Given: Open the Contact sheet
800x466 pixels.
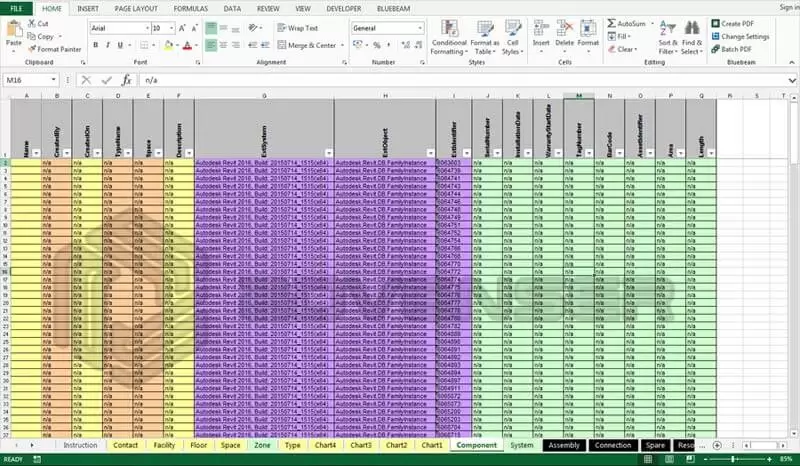Looking at the screenshot, I should coord(126,445).
